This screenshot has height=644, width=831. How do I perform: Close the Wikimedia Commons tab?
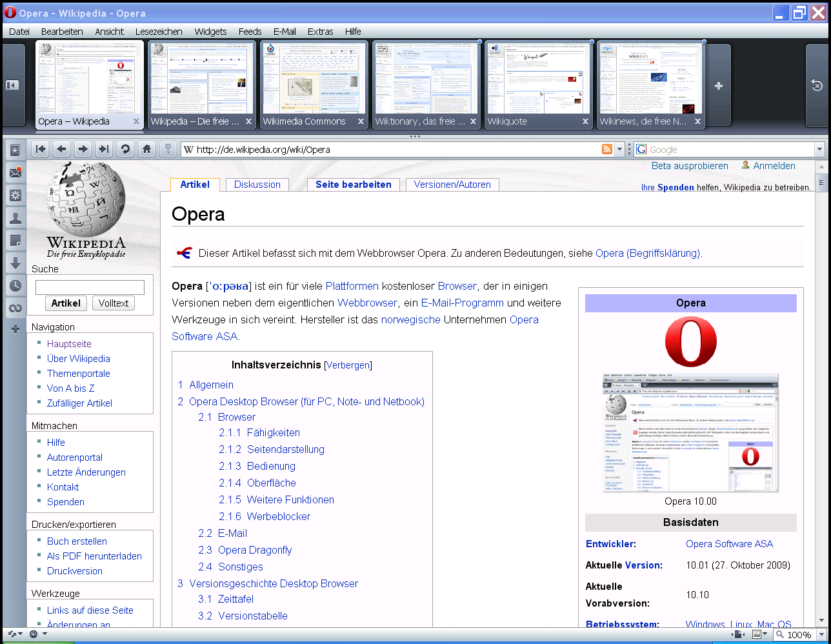[361, 121]
